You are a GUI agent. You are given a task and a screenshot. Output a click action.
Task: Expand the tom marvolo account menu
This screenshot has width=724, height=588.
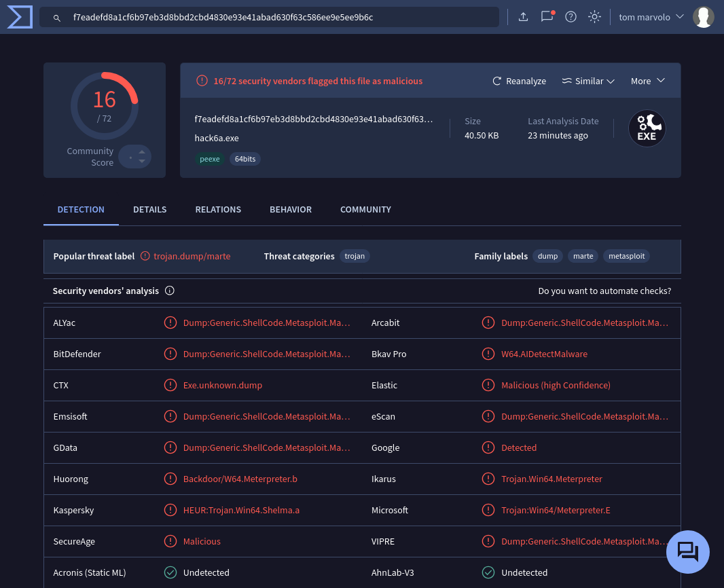coord(651,17)
